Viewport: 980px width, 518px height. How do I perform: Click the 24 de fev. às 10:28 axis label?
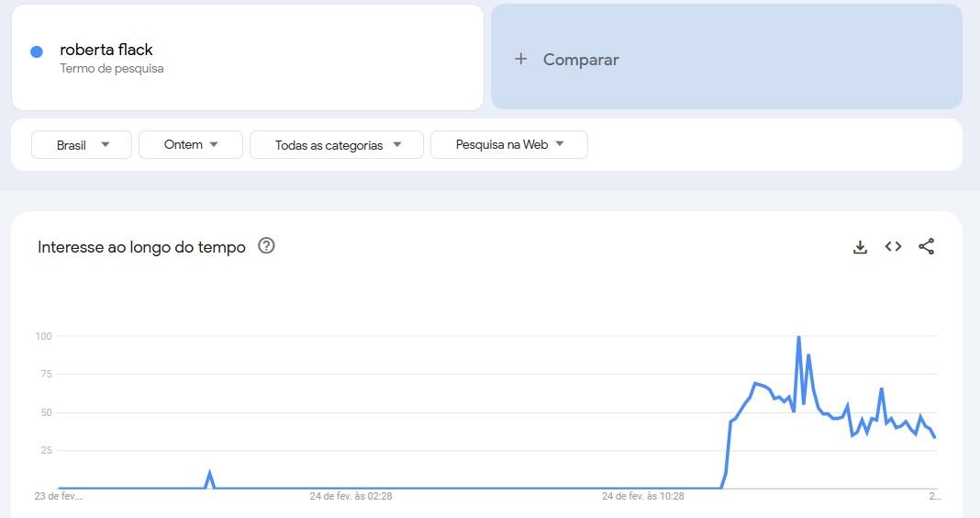coord(643,496)
